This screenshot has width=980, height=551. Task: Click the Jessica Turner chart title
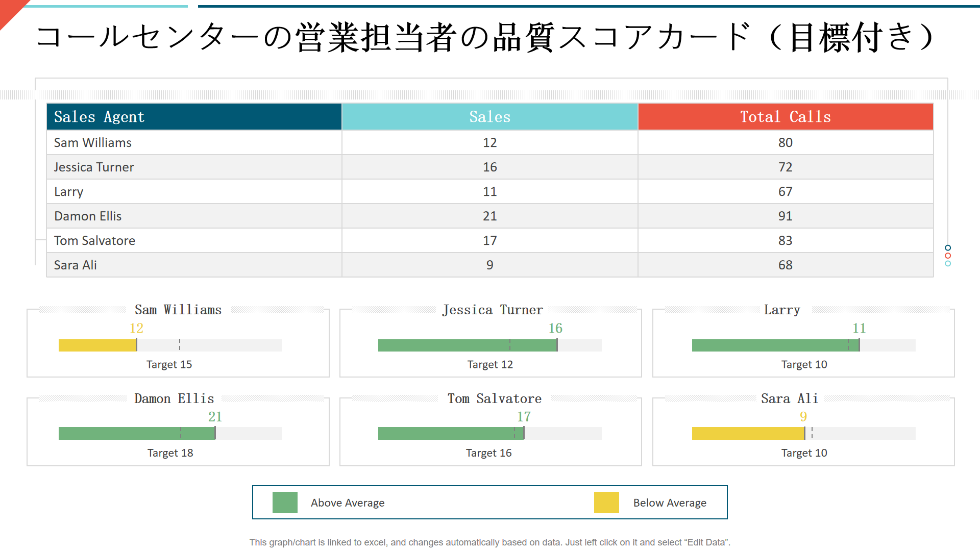click(x=493, y=310)
